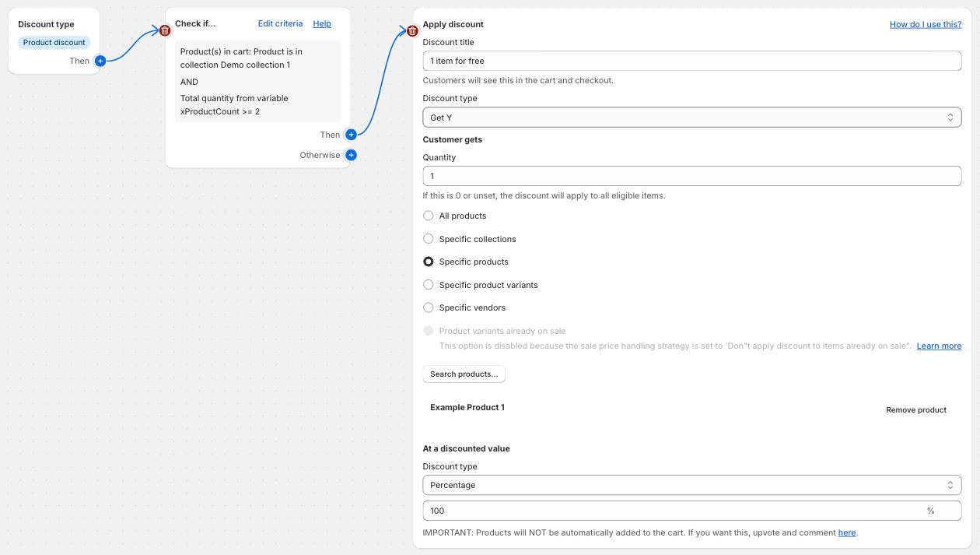Click the Learn more link

click(x=939, y=346)
